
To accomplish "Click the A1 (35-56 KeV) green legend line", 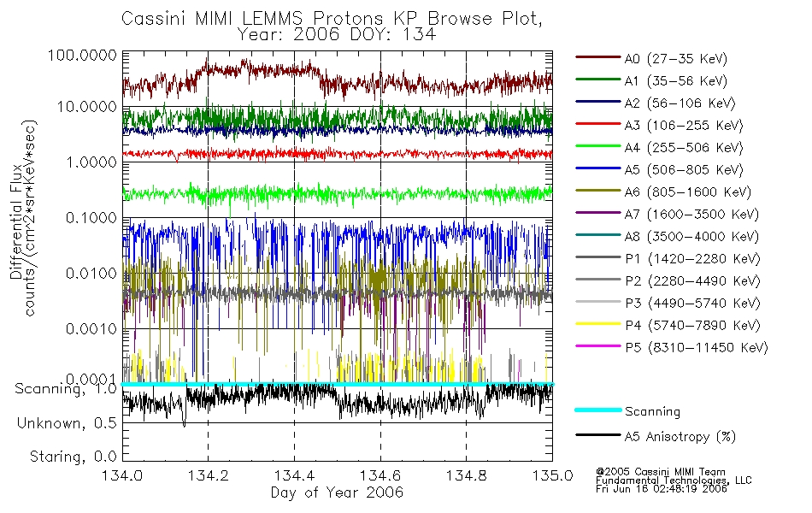I will coord(598,80).
